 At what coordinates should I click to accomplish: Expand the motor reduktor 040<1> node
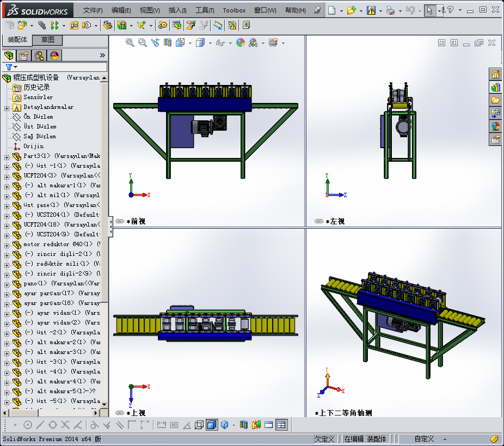click(x=7, y=246)
